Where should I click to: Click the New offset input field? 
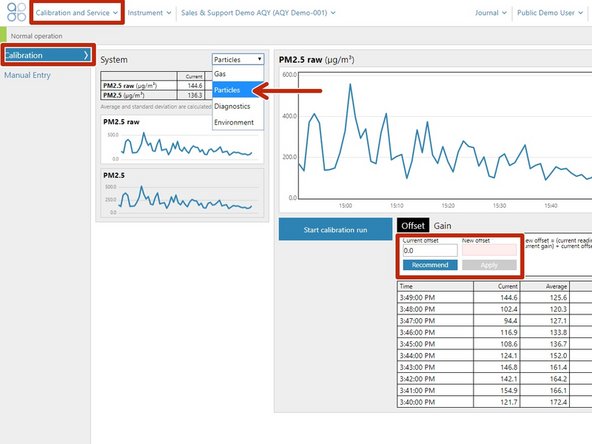489,250
